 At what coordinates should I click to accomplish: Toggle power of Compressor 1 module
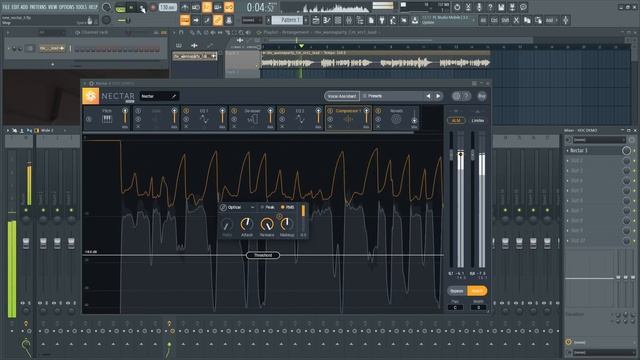coord(330,111)
